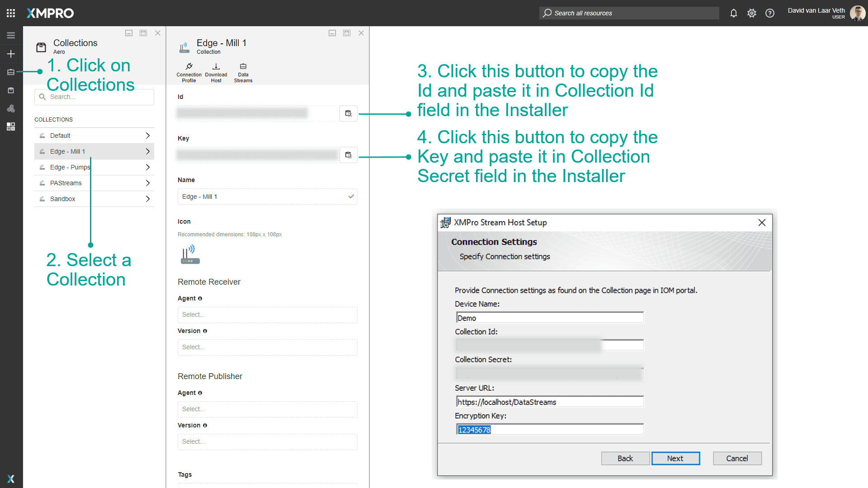The height and width of the screenshot is (488, 868).
Task: Open the settings gear icon
Action: (751, 13)
